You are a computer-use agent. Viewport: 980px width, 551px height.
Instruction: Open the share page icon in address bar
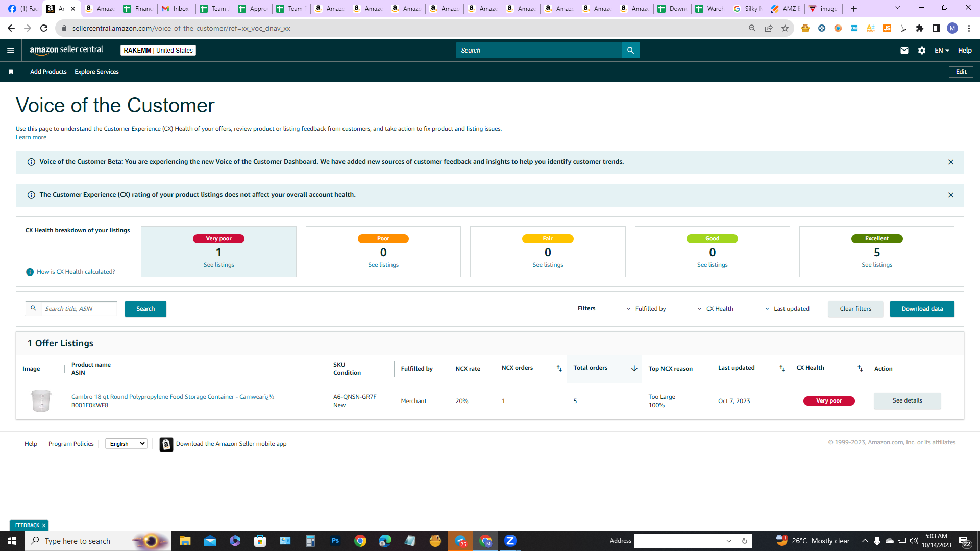coord(768,28)
